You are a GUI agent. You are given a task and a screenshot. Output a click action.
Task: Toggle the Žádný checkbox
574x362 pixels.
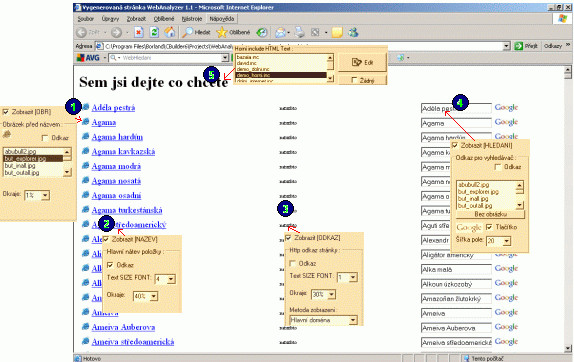point(354,80)
